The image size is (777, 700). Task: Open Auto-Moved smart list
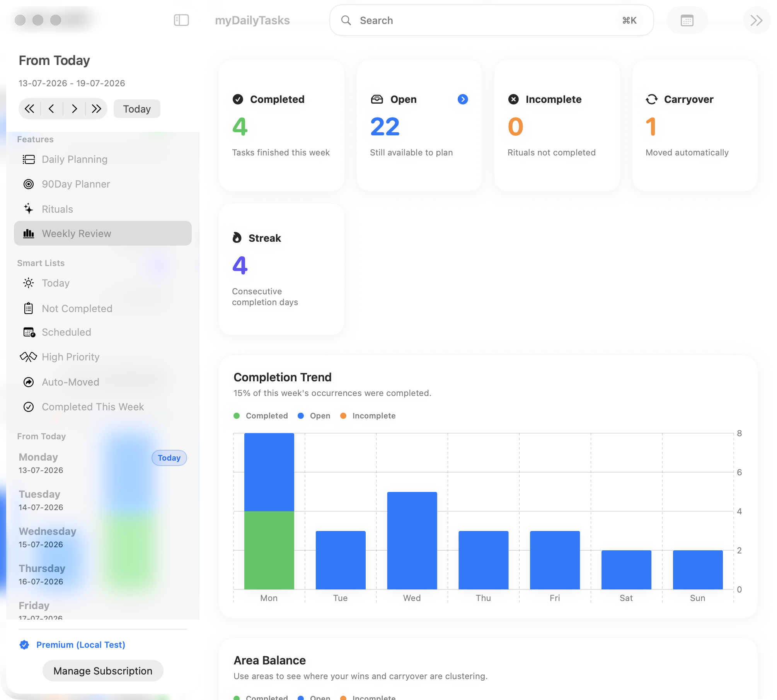[103, 382]
